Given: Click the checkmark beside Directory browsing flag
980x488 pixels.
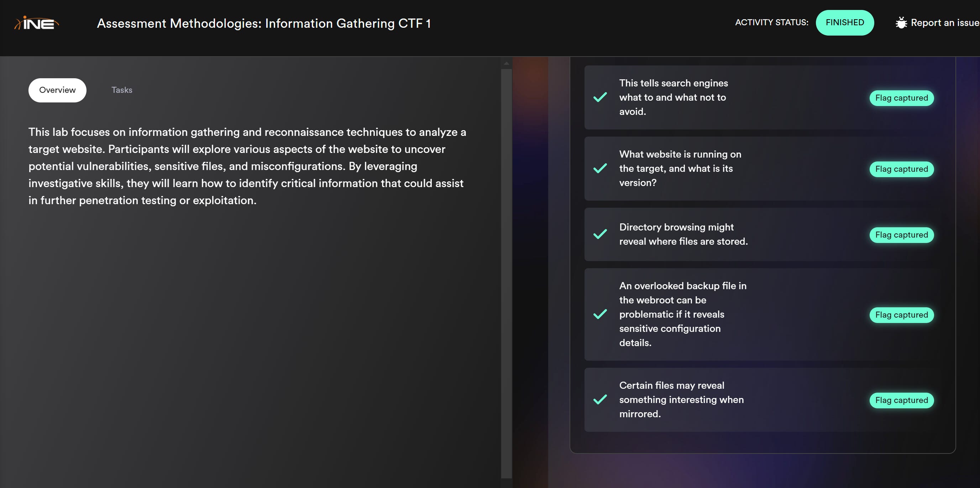Looking at the screenshot, I should coord(600,234).
